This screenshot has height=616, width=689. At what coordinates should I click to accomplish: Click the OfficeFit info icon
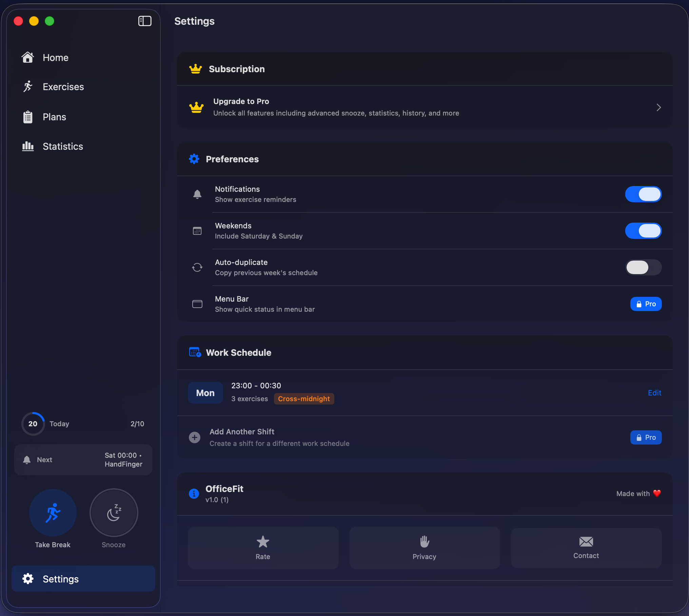click(x=194, y=494)
